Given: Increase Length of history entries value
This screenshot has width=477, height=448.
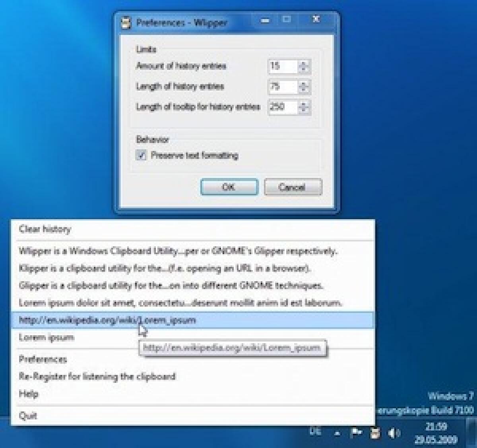Looking at the screenshot, I should click(x=304, y=83).
